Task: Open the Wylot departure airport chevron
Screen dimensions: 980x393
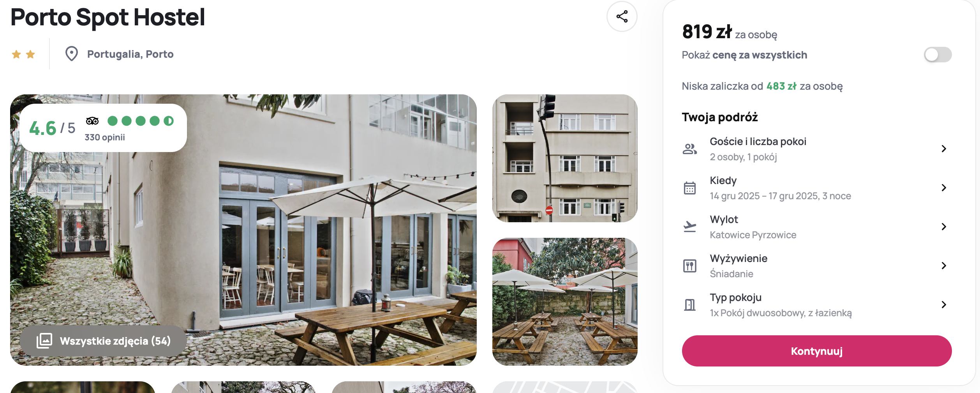Action: pyautogui.click(x=944, y=227)
